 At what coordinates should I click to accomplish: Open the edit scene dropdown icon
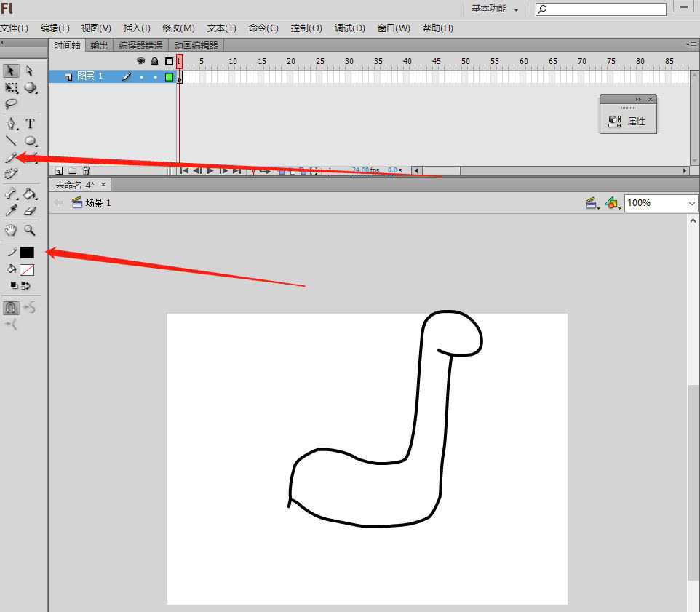click(x=592, y=203)
